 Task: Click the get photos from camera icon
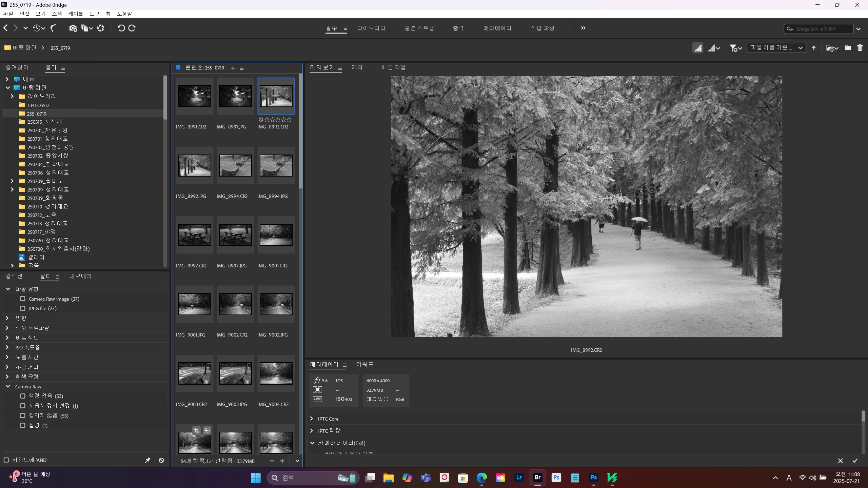(73, 28)
